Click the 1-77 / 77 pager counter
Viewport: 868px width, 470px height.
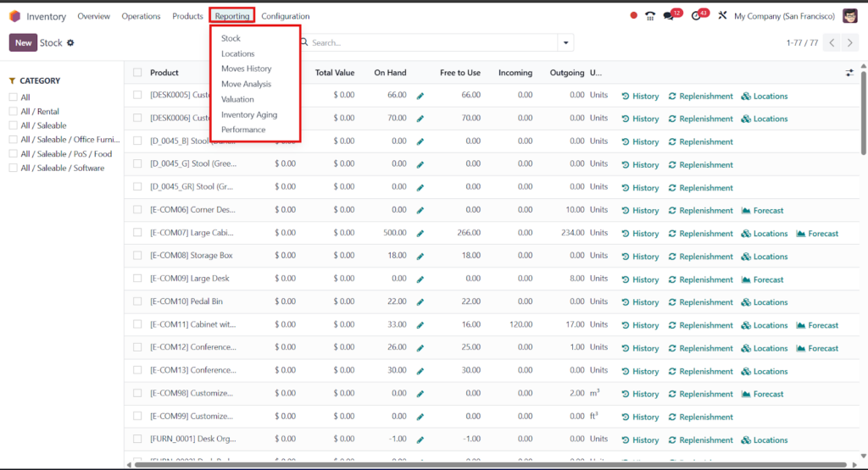point(802,42)
